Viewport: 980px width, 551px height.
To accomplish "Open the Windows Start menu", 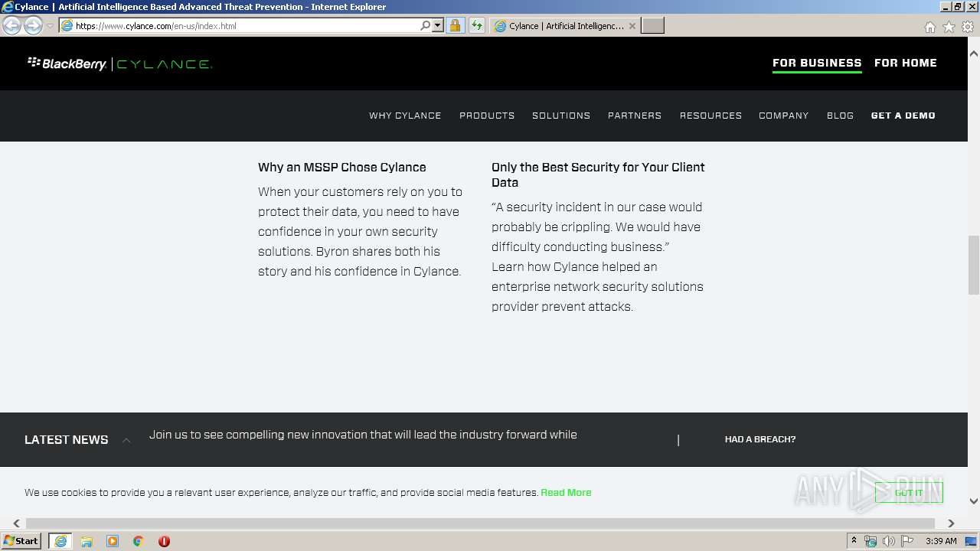I will 21,541.
